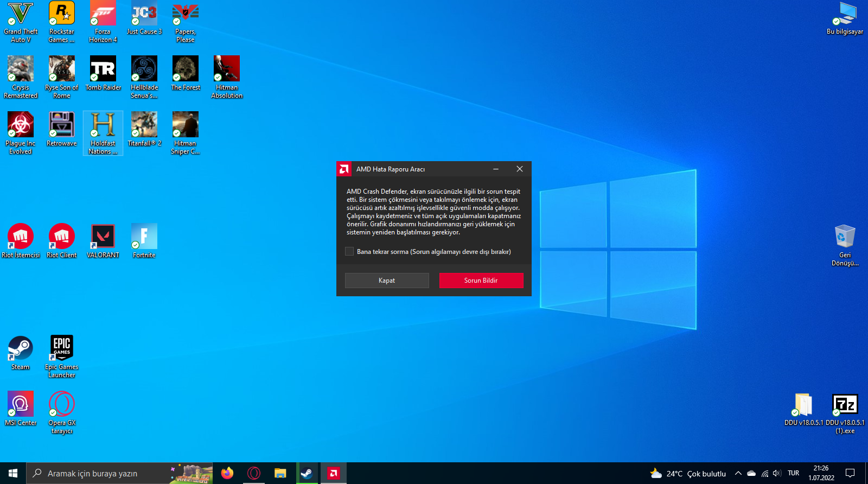Select the Grand Theft Auto V desktop icon

click(x=21, y=22)
